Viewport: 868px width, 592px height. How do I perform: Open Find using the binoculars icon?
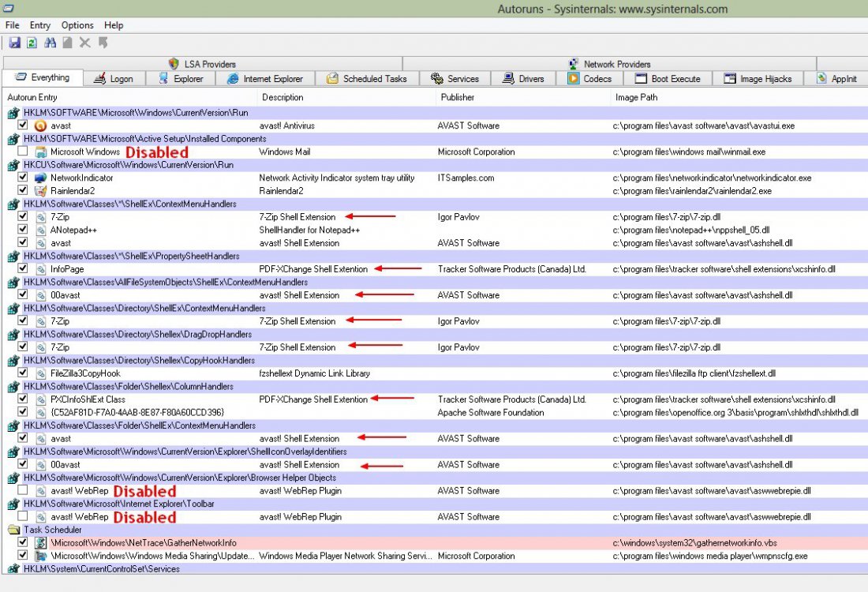coord(51,43)
